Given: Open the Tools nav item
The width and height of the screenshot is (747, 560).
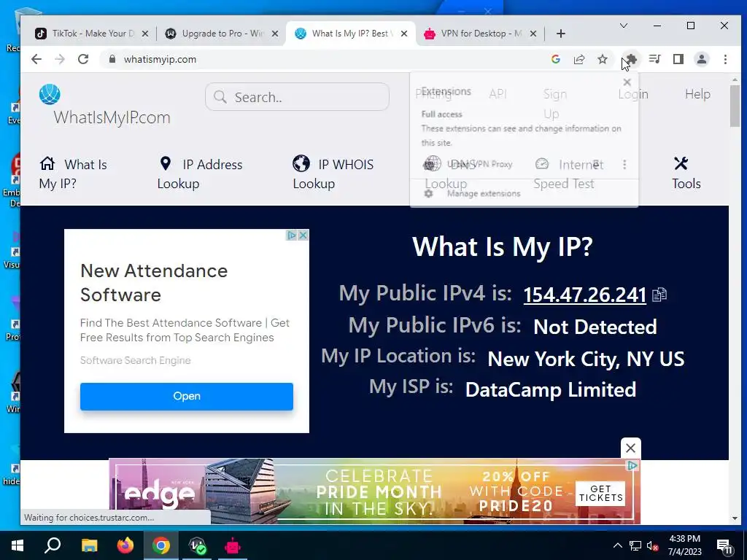Looking at the screenshot, I should [x=686, y=174].
